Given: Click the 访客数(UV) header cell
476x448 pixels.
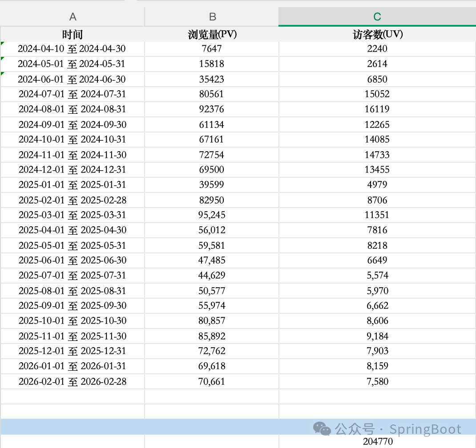Looking at the screenshot, I should pyautogui.click(x=377, y=34).
